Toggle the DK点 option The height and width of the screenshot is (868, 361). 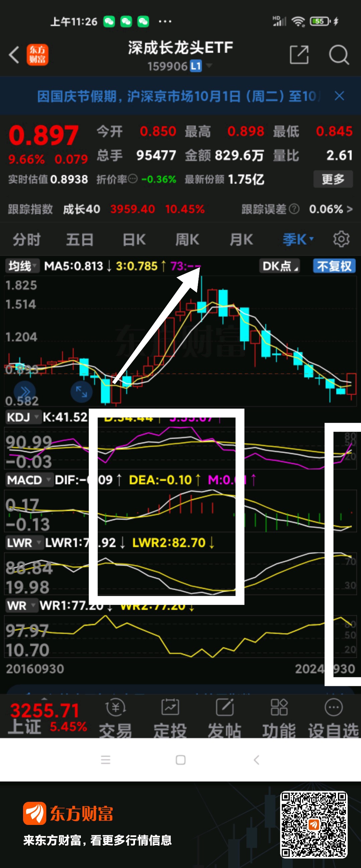pyautogui.click(x=279, y=266)
